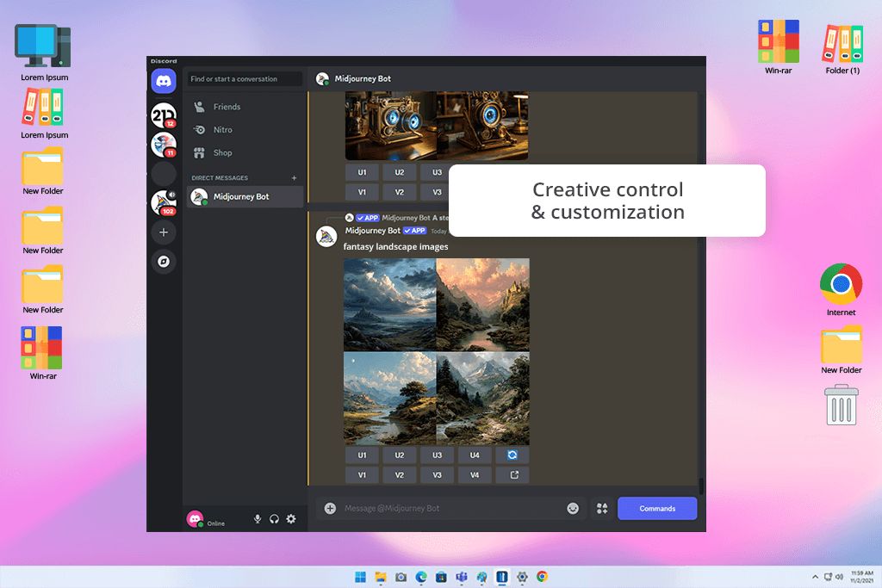Viewport: 882px width, 588px height.
Task: Open Microsoft Teams from the taskbar
Action: coord(462,577)
